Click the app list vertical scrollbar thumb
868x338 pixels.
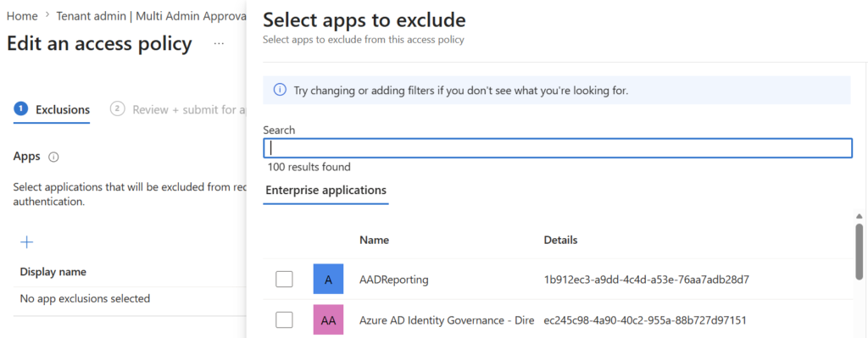859,251
